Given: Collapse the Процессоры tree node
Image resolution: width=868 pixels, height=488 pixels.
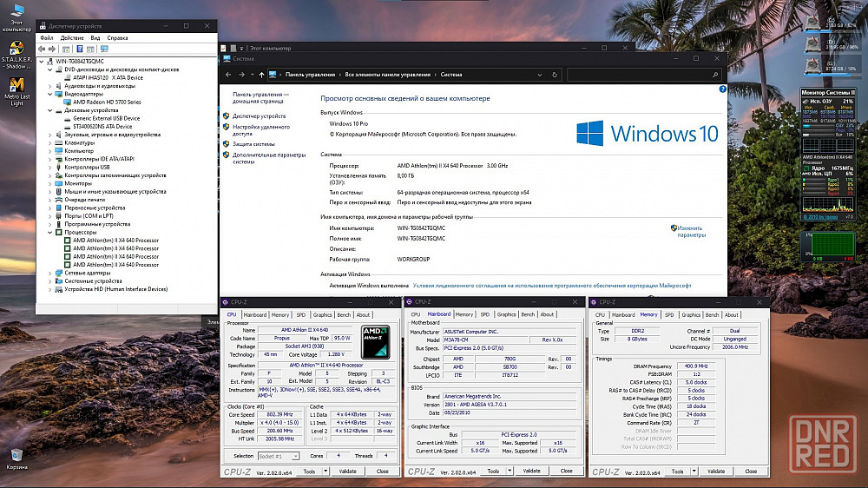Looking at the screenshot, I should (50, 232).
